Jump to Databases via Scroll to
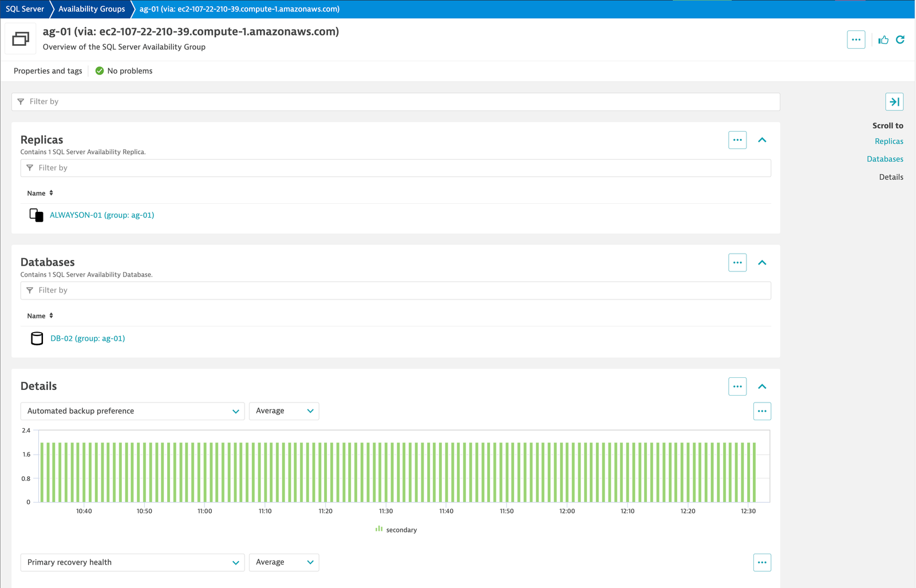Screen dimensions: 916x588 pos(885,159)
